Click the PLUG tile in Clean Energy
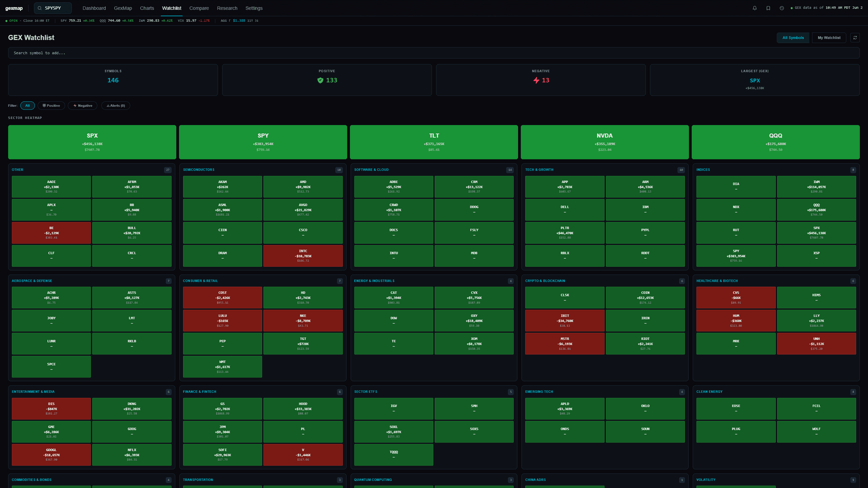The image size is (868, 488). point(736,432)
